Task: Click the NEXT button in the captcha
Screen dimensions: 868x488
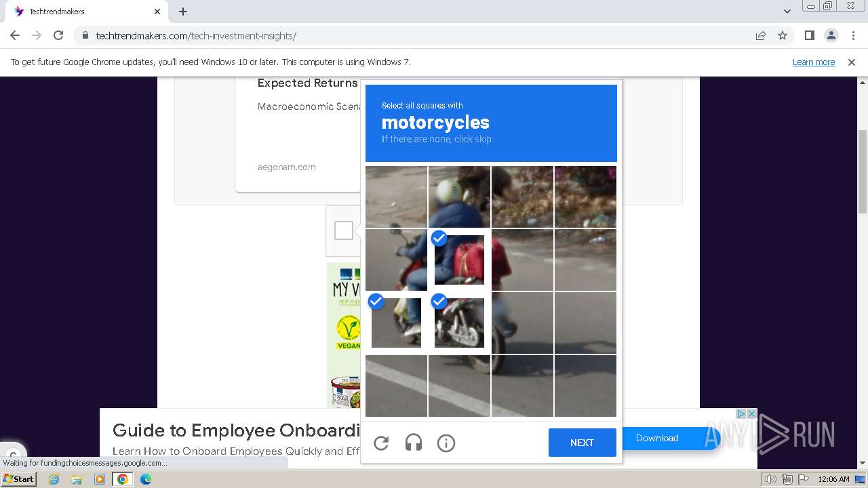Action: (x=583, y=443)
